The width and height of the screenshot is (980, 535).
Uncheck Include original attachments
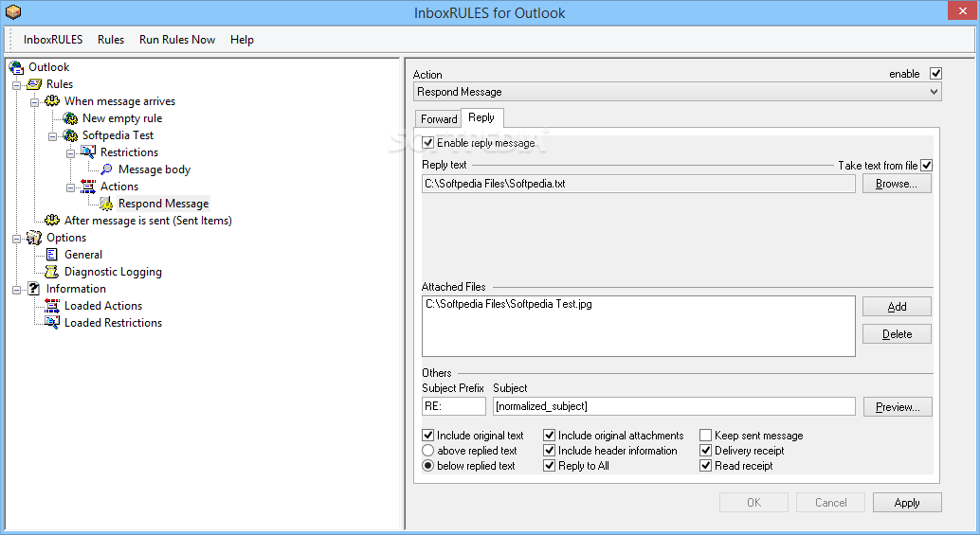point(549,436)
